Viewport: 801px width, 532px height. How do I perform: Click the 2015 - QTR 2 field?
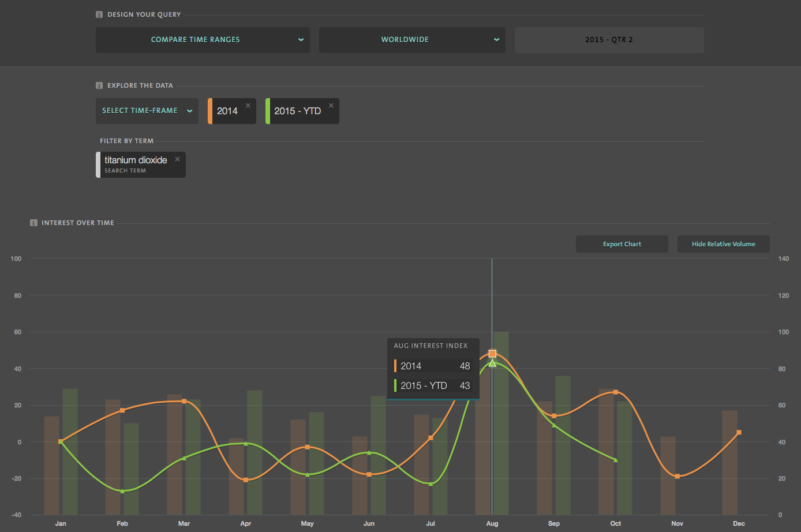(x=609, y=40)
